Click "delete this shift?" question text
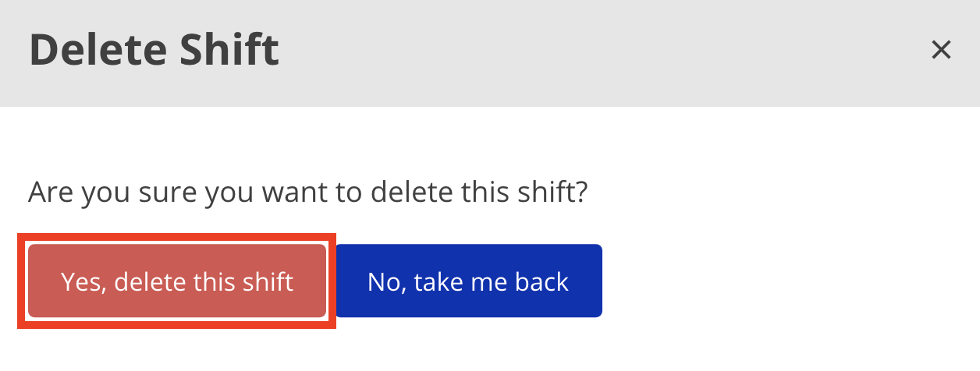 pyautogui.click(x=478, y=192)
